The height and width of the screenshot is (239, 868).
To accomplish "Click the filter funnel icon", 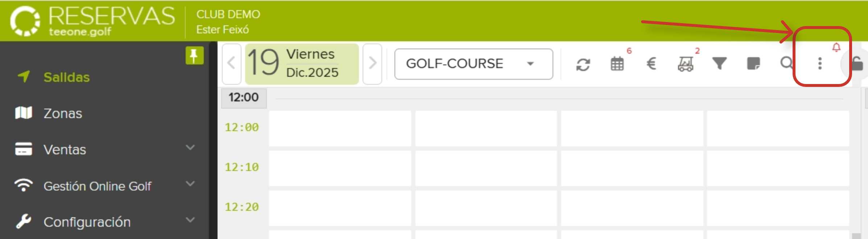I will click(719, 63).
